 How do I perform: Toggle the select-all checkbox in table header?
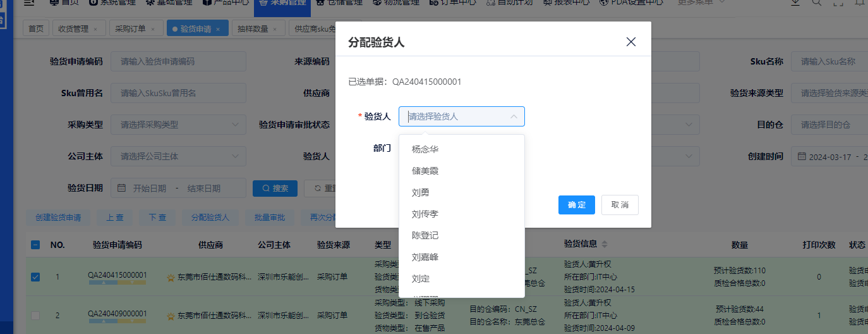[35, 245]
